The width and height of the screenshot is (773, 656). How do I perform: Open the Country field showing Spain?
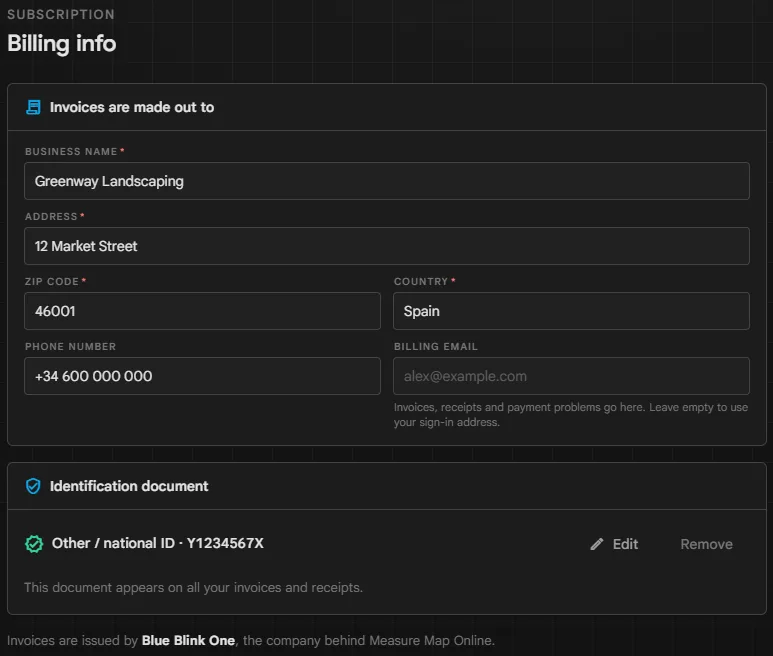click(571, 311)
